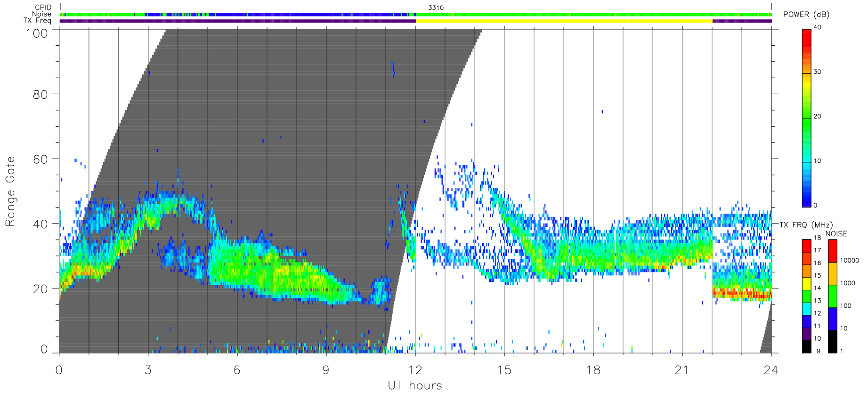868x400 pixels.
Task: Click the yellow swatch in TX FRQ legend
Action: (807, 284)
